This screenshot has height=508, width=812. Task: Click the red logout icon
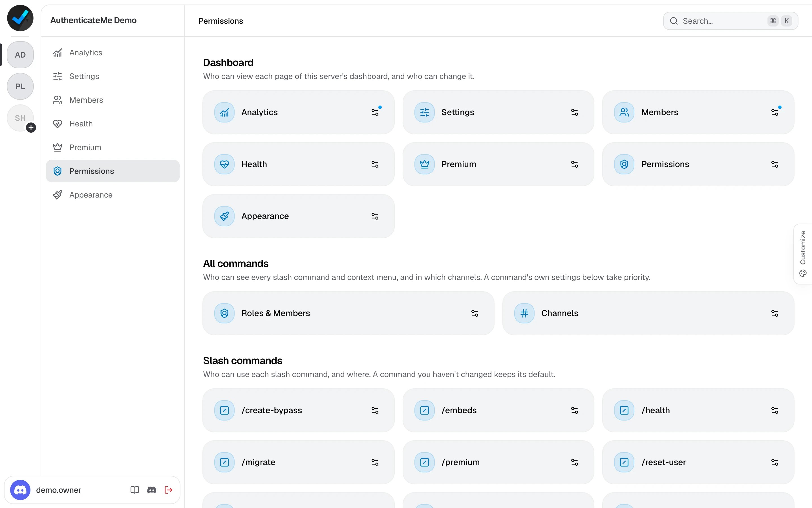point(168,490)
